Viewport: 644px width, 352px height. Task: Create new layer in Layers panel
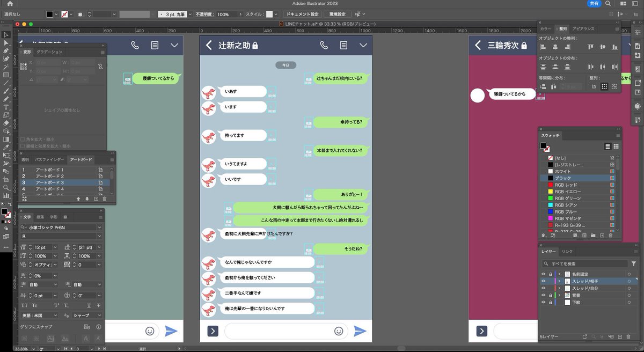click(620, 336)
